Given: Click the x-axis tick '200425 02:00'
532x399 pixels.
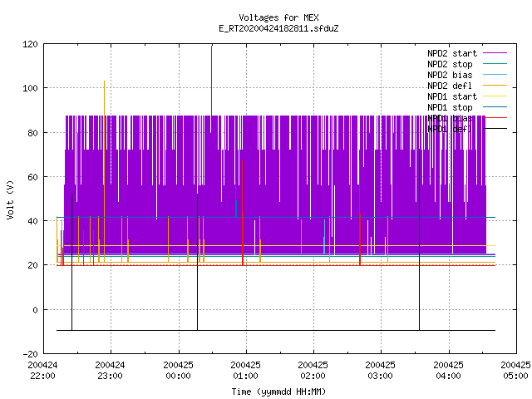Looking at the screenshot, I should (313, 371).
